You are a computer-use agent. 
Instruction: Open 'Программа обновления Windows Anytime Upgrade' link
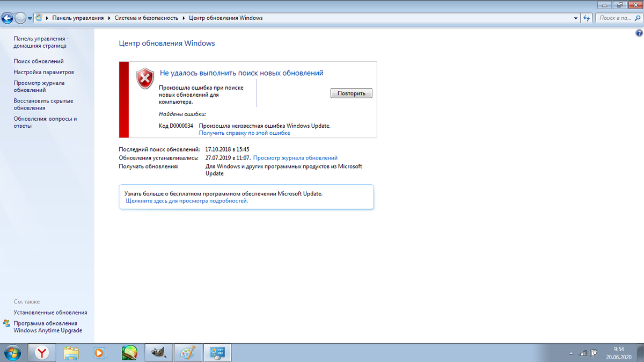point(48,327)
